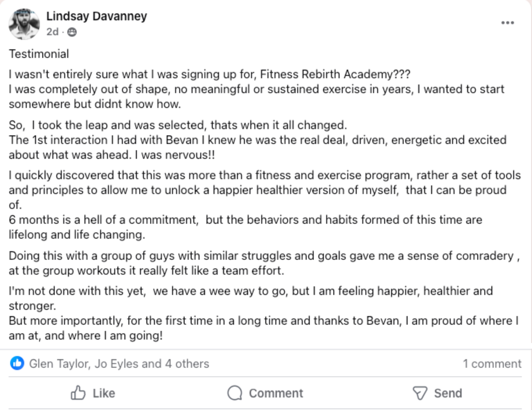Open Lindsay Davanney's profile picture
Viewport: 532px width, 410px height.
pyautogui.click(x=24, y=24)
